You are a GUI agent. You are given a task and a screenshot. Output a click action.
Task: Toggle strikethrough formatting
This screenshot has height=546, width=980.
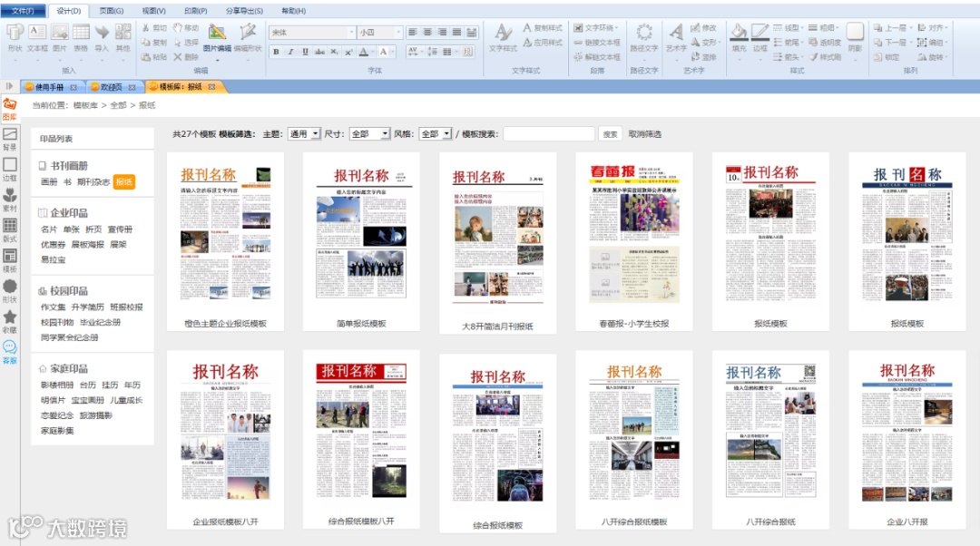[319, 52]
